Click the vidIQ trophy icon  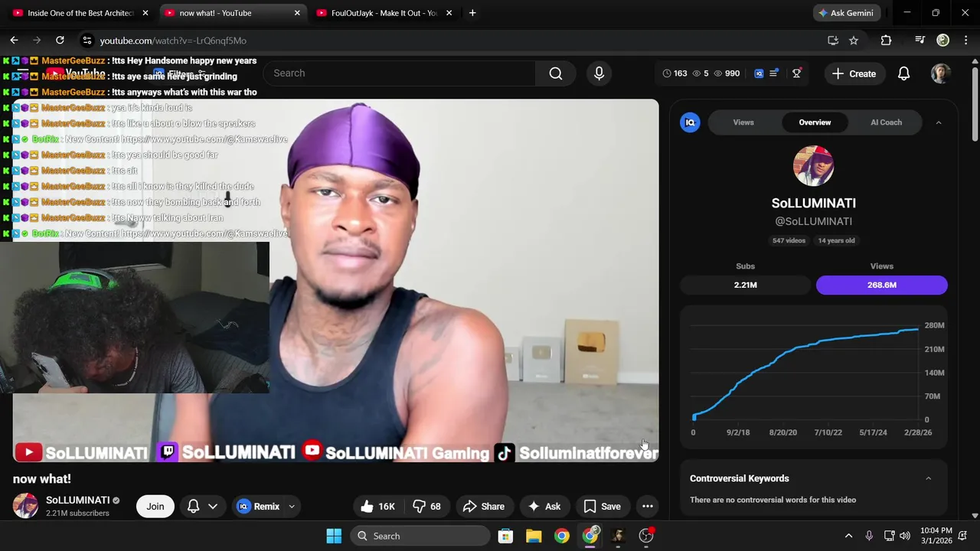796,73
